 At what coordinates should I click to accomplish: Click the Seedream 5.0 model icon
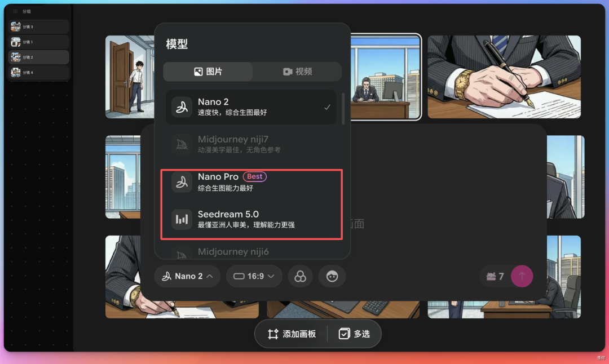coord(181,219)
